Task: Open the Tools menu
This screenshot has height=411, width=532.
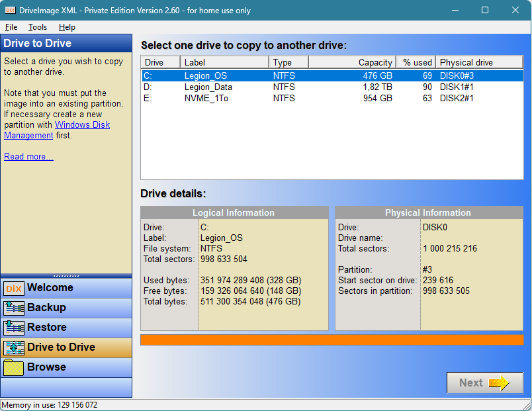Action: [x=38, y=27]
